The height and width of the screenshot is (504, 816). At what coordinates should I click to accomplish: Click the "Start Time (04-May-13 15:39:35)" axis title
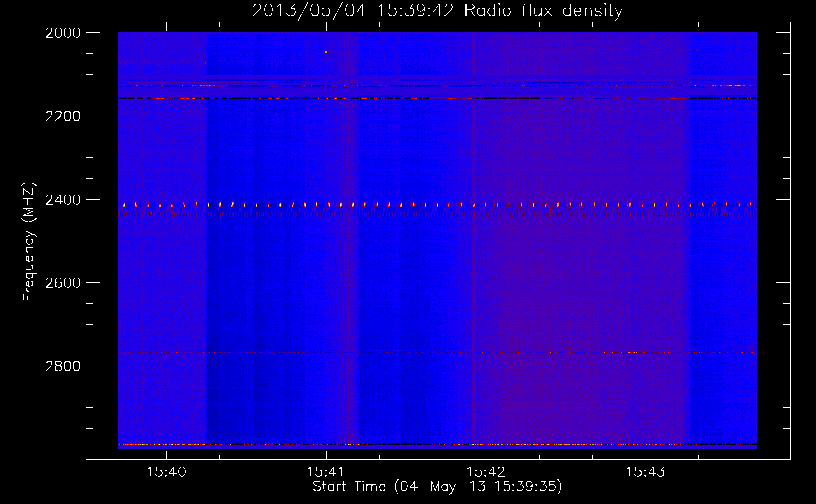coord(437,487)
